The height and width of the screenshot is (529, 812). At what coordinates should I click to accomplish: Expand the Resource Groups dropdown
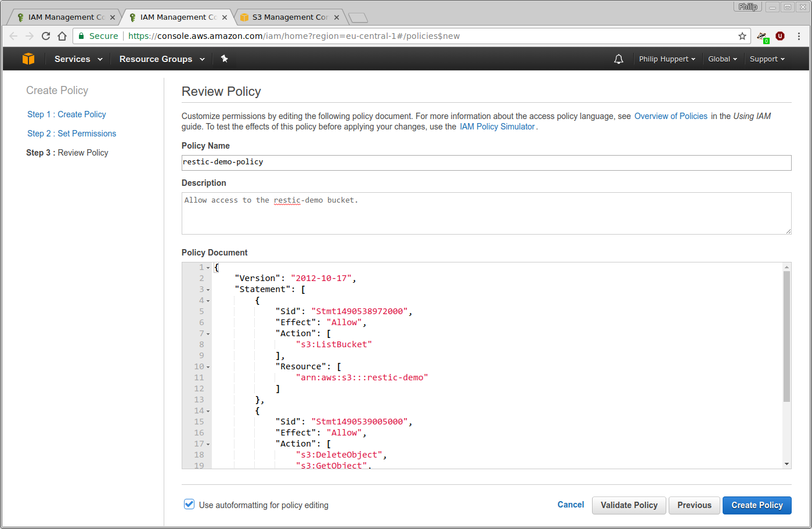pos(162,59)
